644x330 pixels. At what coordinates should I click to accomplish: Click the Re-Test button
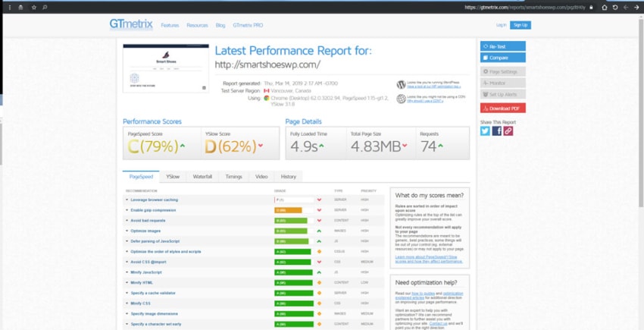click(503, 46)
